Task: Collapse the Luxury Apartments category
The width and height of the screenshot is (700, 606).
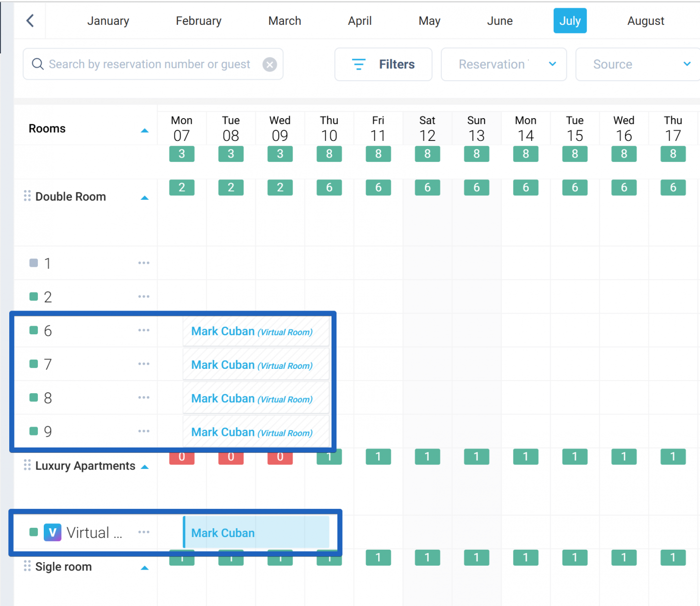Action: [x=144, y=467]
